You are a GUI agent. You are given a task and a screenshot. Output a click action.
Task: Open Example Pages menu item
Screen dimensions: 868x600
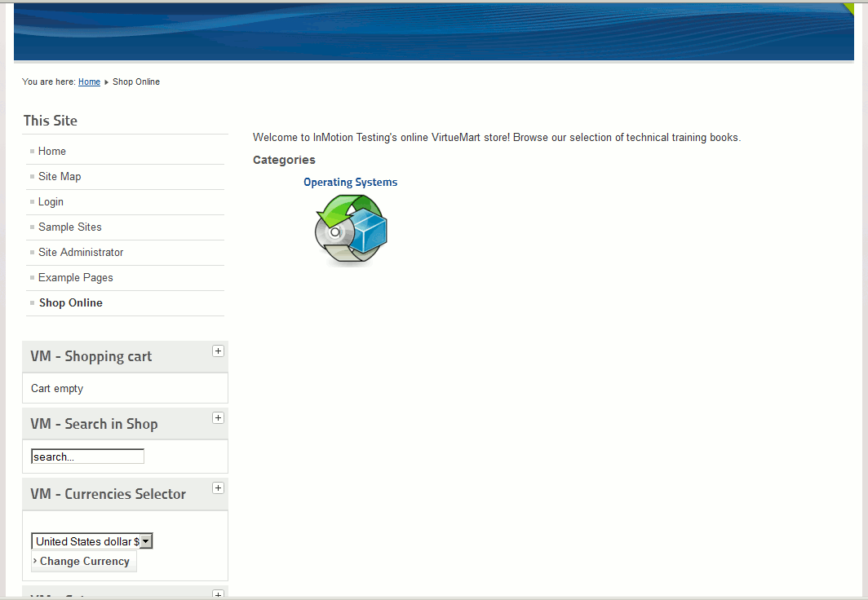coord(75,278)
